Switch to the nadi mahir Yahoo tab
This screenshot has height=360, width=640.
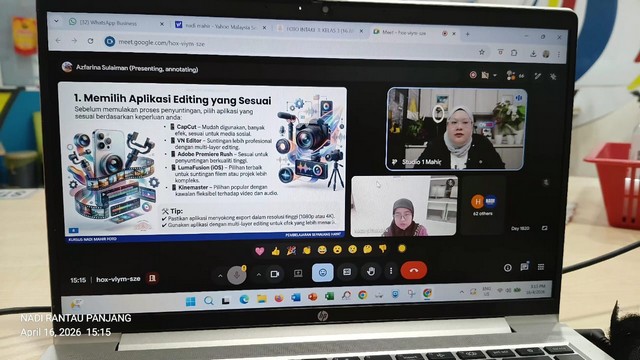click(220, 27)
